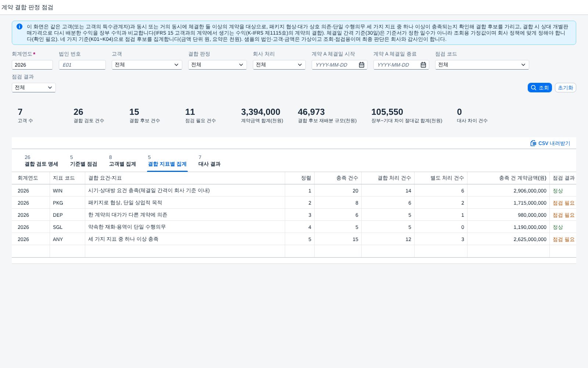Viewport: 588px width, 368px height.
Task: Open the 점검 코드 dropdown
Action: coord(523,65)
